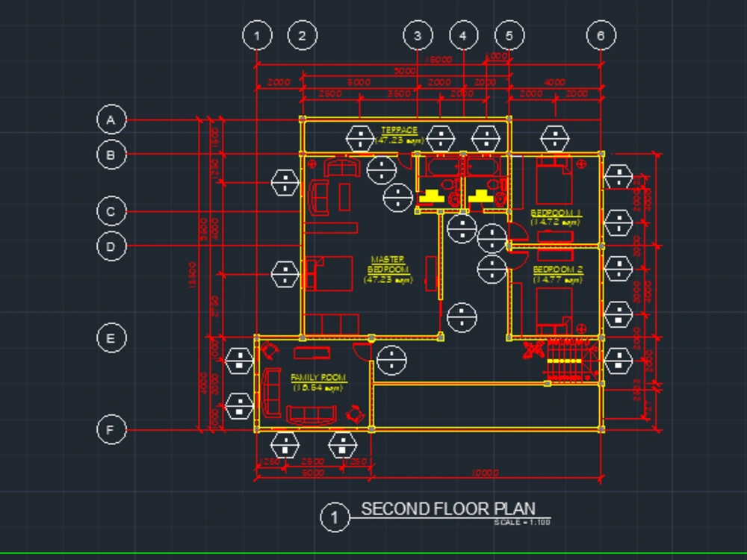747x560 pixels.
Task: Click the 6000 dimension text at top
Action: [x=359, y=82]
